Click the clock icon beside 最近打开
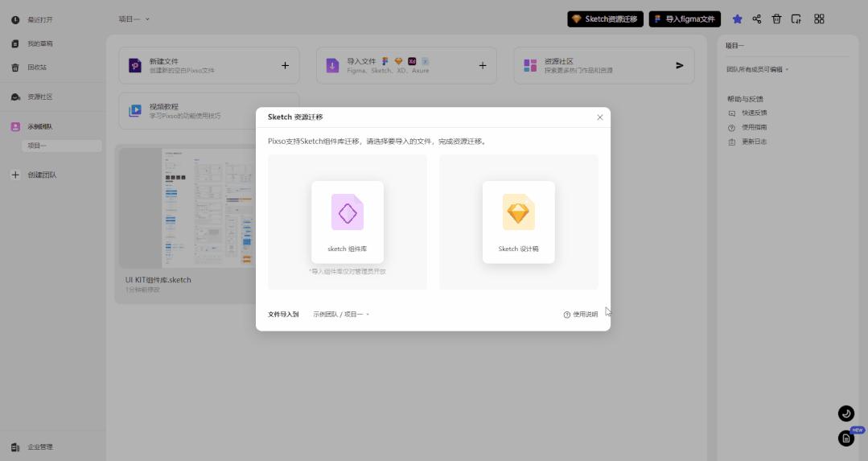The width and height of the screenshot is (868, 461). (x=15, y=20)
